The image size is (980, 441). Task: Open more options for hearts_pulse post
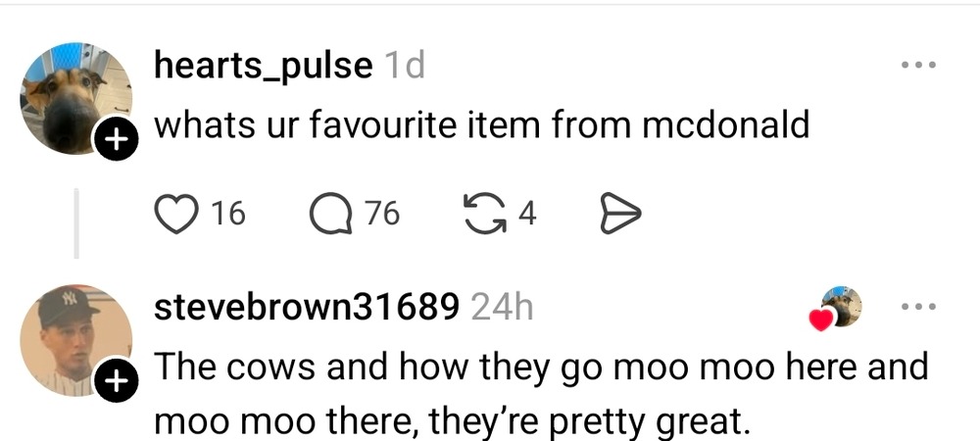919,65
